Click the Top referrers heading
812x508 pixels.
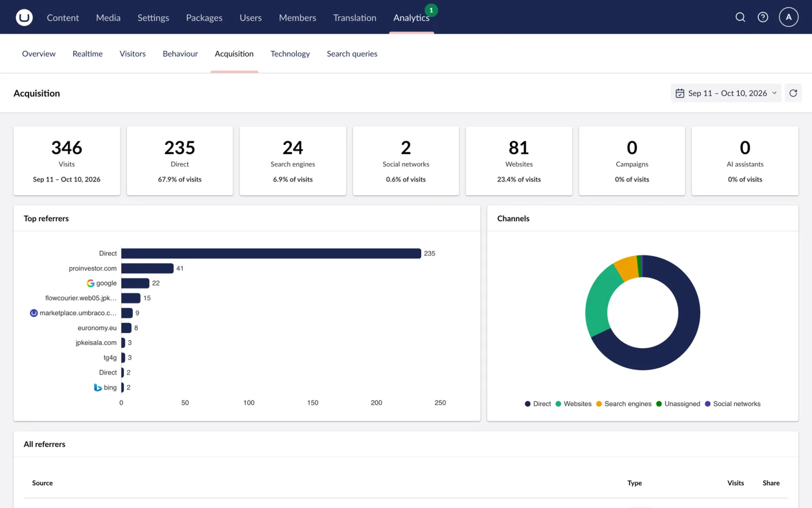[46, 218]
